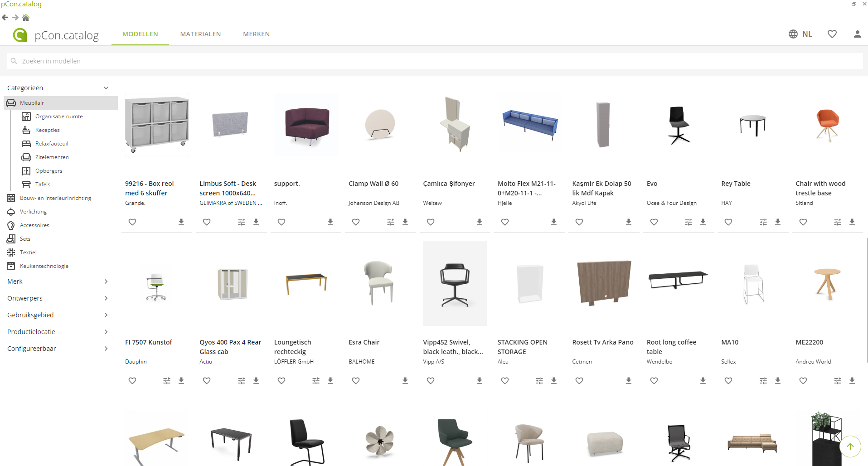Download the Limbus Soft Desk screen
This screenshot has height=466, width=868.
(x=256, y=222)
